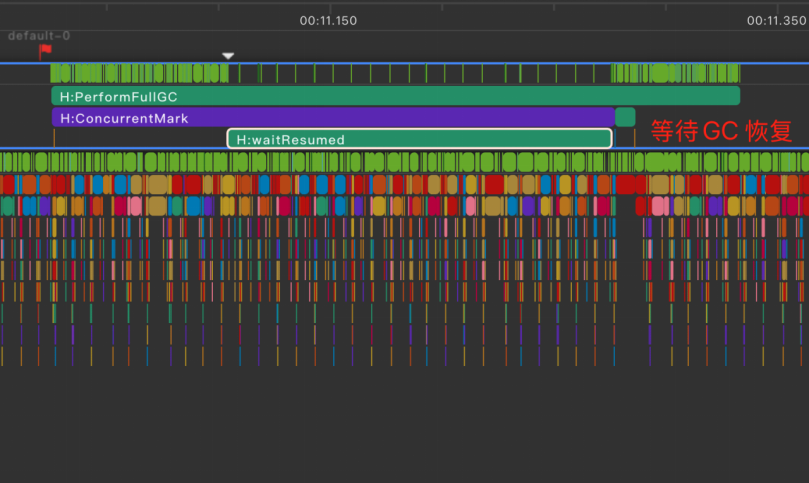Click the red 等待GC恢复 annotation text
This screenshot has height=483, width=809.
point(721,131)
